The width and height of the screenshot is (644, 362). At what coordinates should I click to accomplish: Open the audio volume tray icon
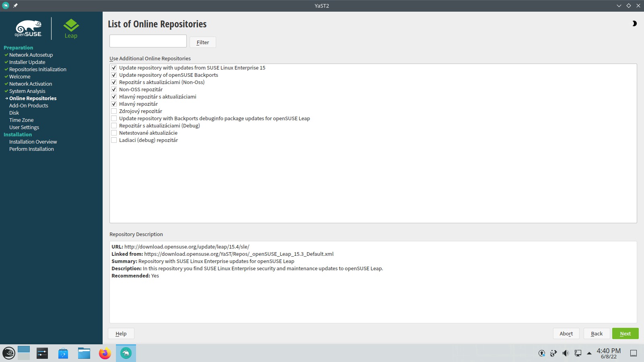(x=566, y=353)
